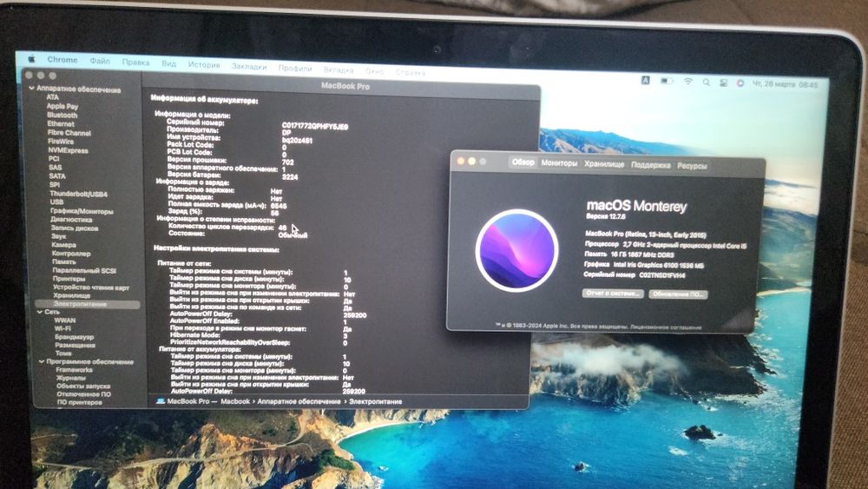This screenshot has width=868, height=489.
Task: Select Камера in the sidebar
Action: pyautogui.click(x=63, y=245)
